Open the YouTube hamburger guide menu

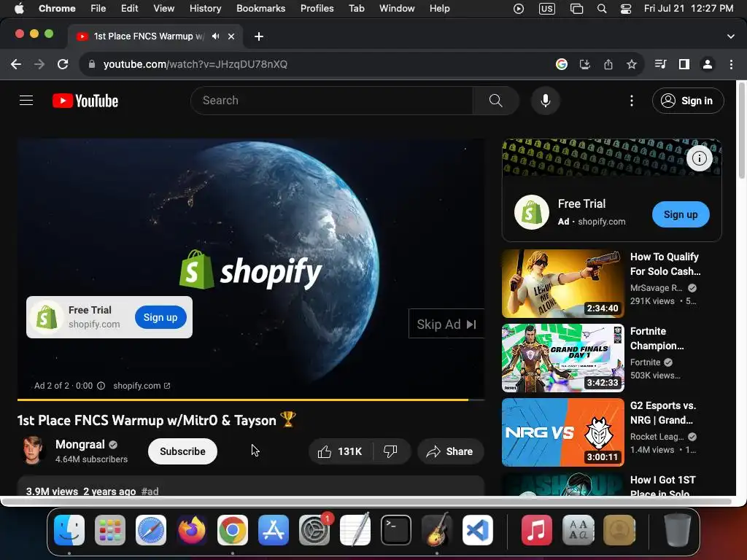(26, 101)
